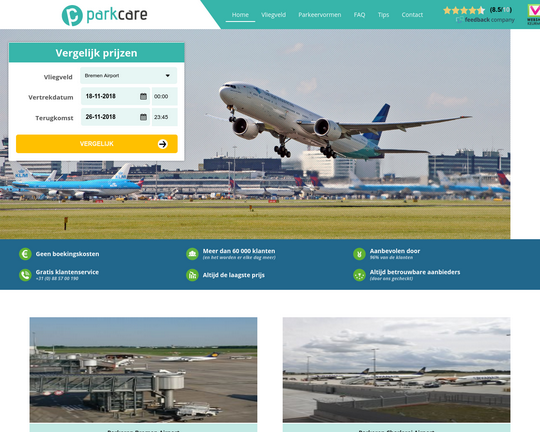Click the medal icon beside Aanbevolen door
Screen dimensions: 540x432
point(359,254)
